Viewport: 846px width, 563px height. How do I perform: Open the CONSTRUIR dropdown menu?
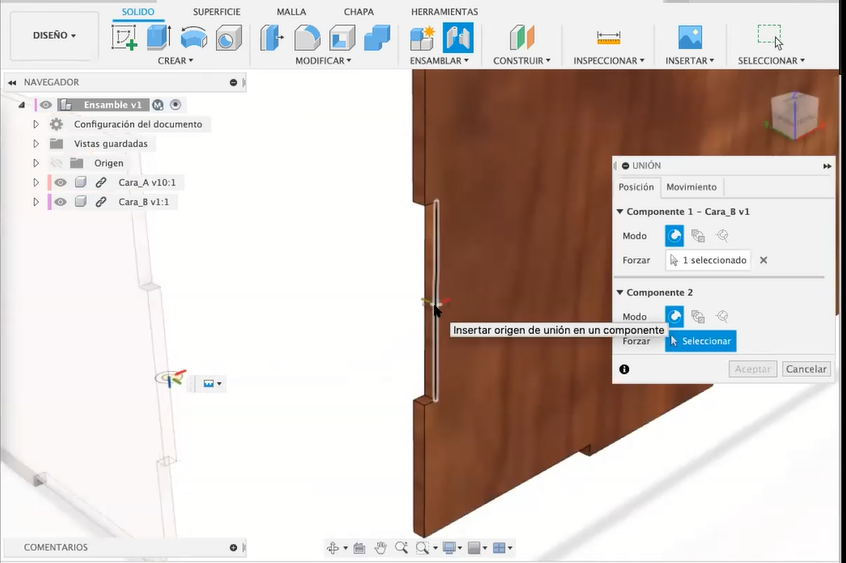522,61
